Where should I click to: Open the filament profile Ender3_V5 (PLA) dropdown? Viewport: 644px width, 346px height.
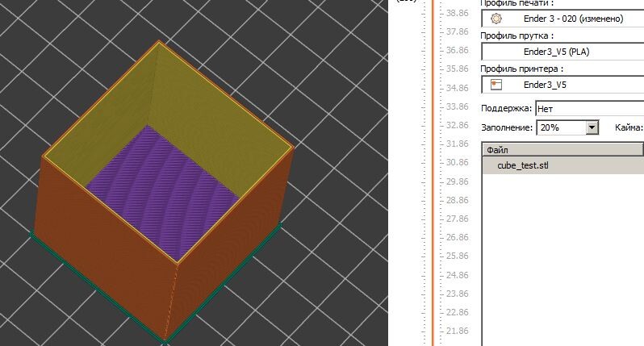(562, 52)
